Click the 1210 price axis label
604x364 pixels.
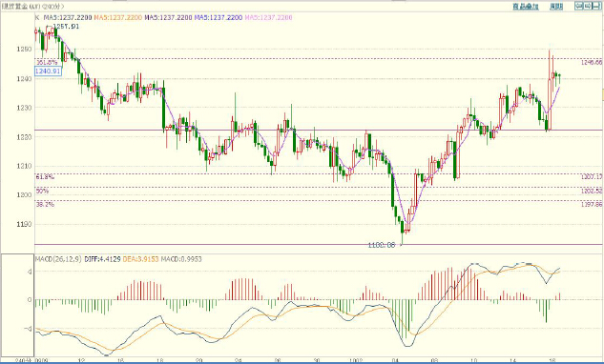coord(24,166)
